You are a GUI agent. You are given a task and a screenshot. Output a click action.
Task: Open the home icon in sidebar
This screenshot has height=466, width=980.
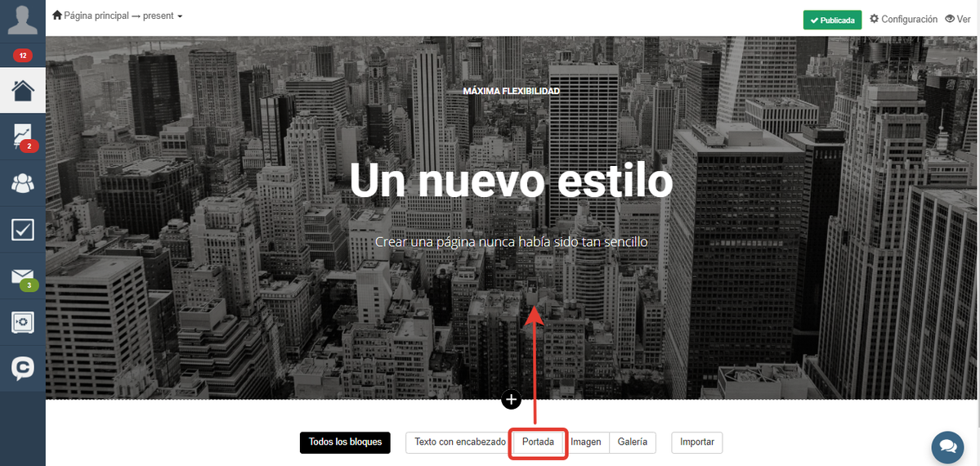point(23,91)
